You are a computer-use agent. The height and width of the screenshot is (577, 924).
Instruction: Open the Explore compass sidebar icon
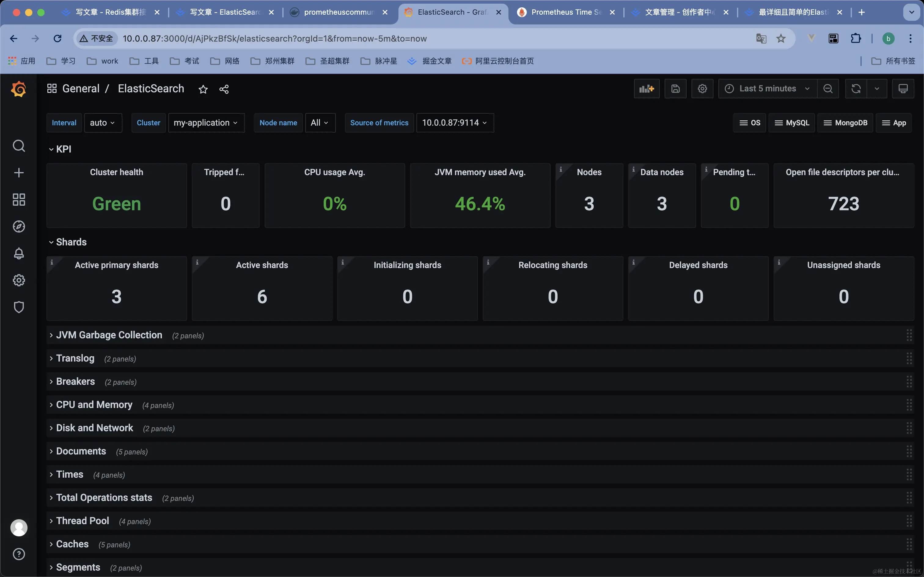[x=19, y=226]
